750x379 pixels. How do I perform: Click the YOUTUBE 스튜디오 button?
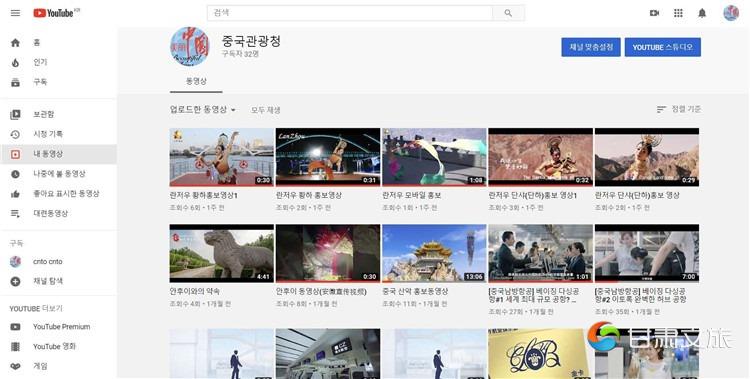tap(662, 47)
